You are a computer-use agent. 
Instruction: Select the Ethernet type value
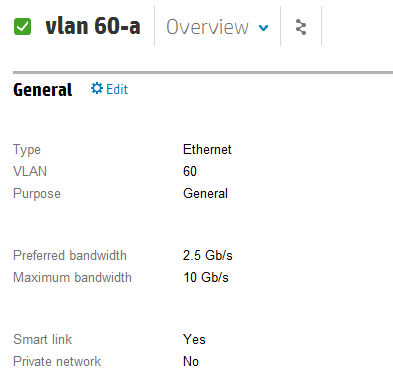coord(207,149)
